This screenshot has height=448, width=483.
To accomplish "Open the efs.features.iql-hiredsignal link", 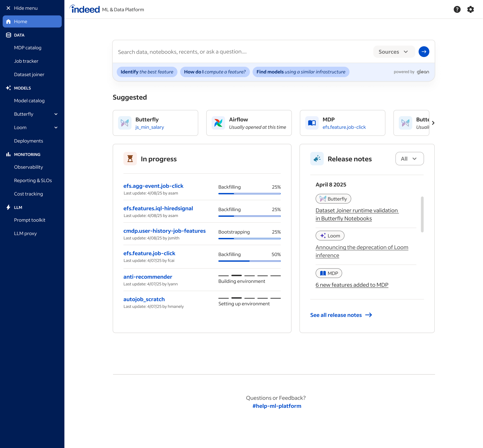I will pos(158,209).
